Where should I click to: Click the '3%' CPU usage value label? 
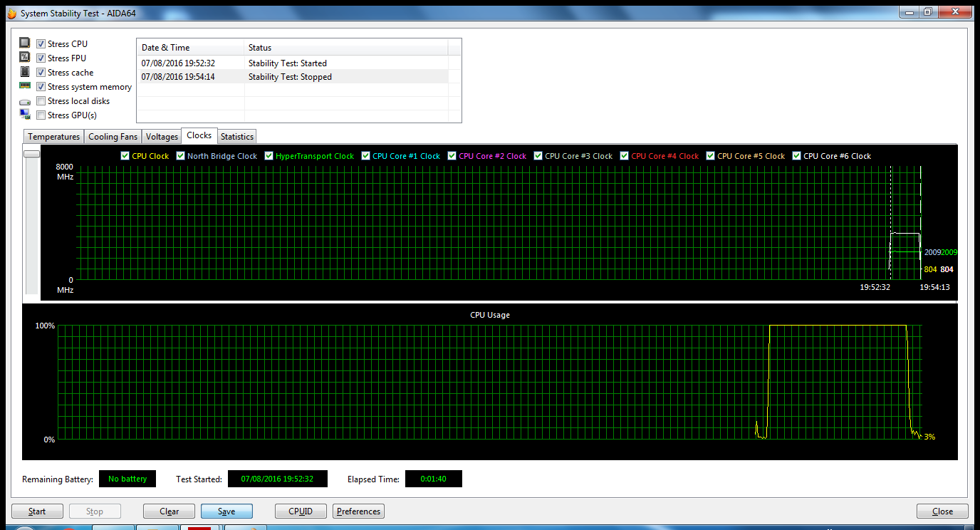coord(929,437)
